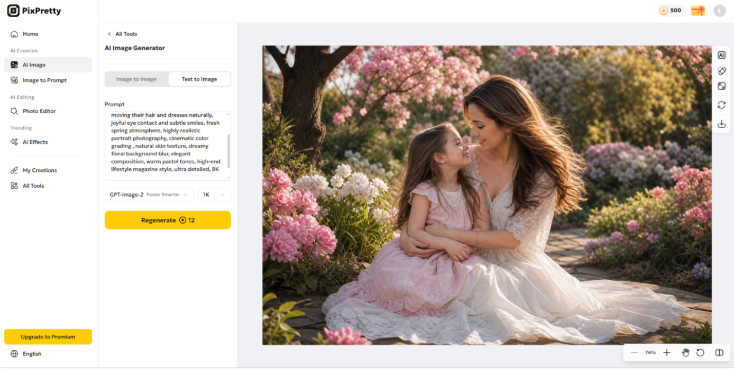Viewport: 734px width, 369px height.
Task: Click the AI enhance tool icon
Action: click(721, 55)
